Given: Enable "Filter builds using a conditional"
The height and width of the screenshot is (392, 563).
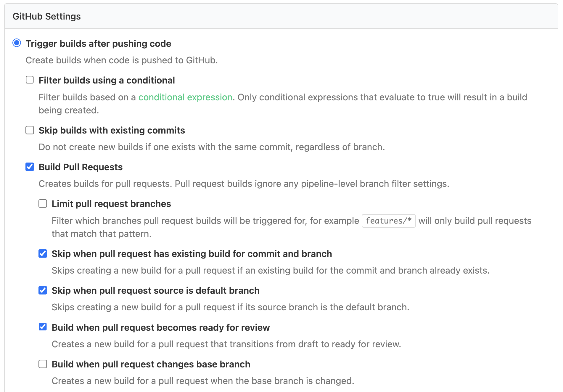Looking at the screenshot, I should click(x=30, y=80).
